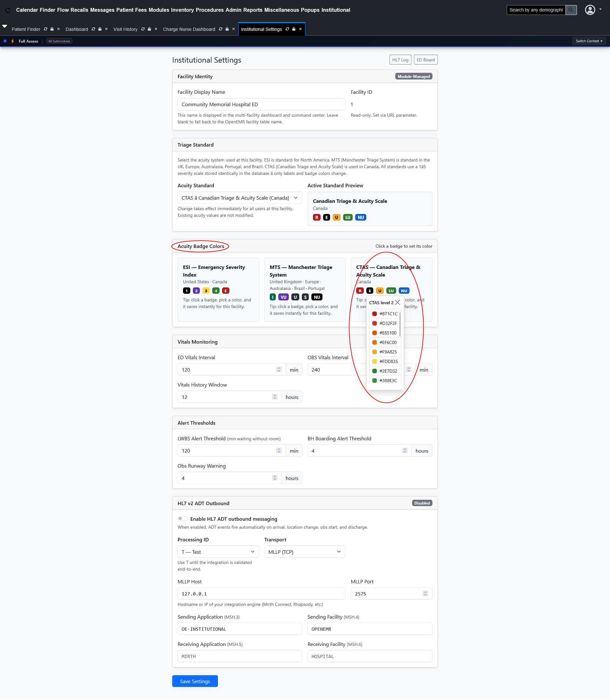Open the user profile avatar menu

[x=590, y=10]
